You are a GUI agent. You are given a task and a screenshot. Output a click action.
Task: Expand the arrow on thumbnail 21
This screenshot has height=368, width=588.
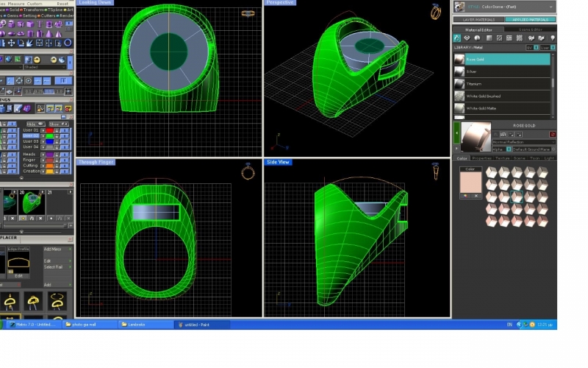pyautogui.click(x=70, y=192)
